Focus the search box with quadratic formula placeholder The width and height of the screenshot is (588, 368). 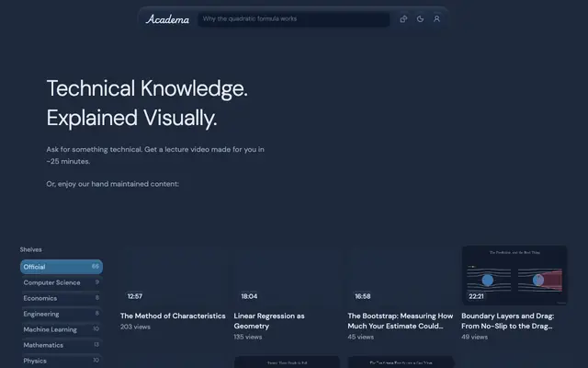pyautogui.click(x=294, y=18)
